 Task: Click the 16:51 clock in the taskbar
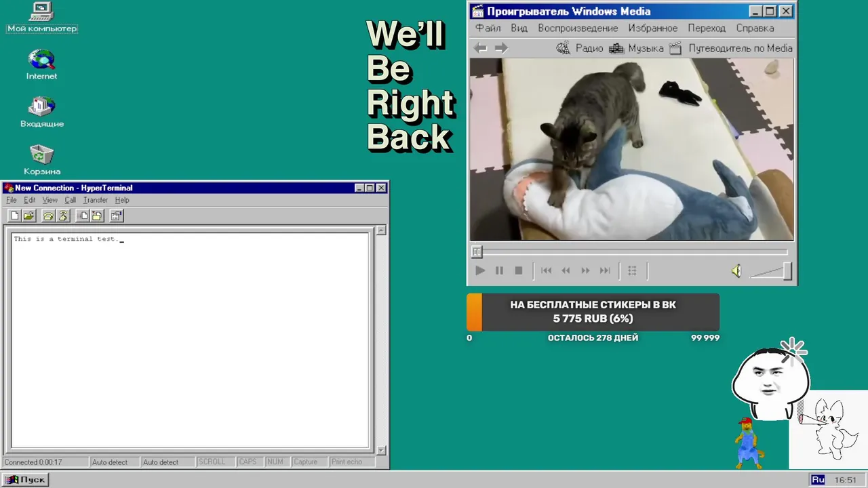pos(845,480)
